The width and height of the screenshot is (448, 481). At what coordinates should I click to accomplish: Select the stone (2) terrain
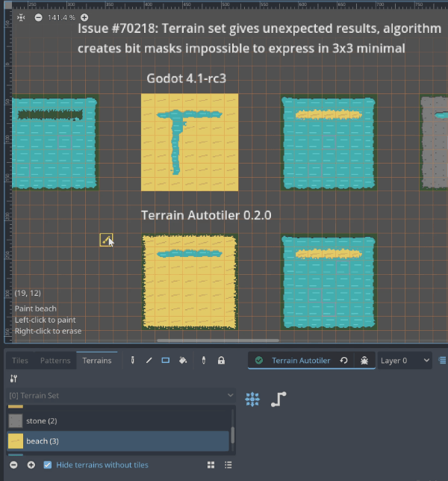point(118,421)
